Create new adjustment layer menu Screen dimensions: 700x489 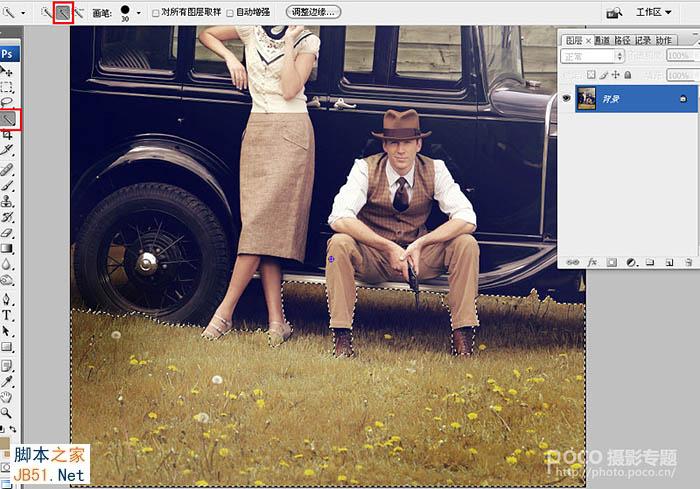click(631, 262)
